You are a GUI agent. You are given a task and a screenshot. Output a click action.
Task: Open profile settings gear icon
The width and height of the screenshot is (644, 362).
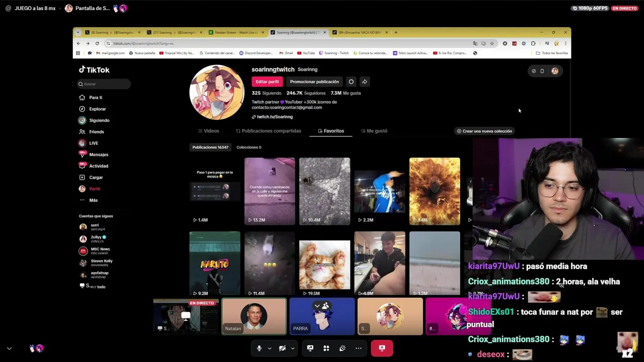tap(351, 81)
